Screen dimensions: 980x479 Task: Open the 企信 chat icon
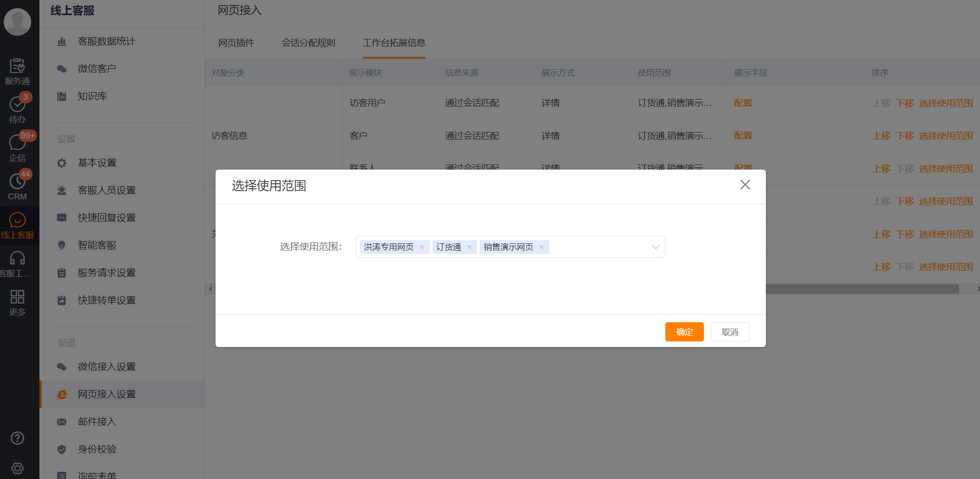[17, 148]
